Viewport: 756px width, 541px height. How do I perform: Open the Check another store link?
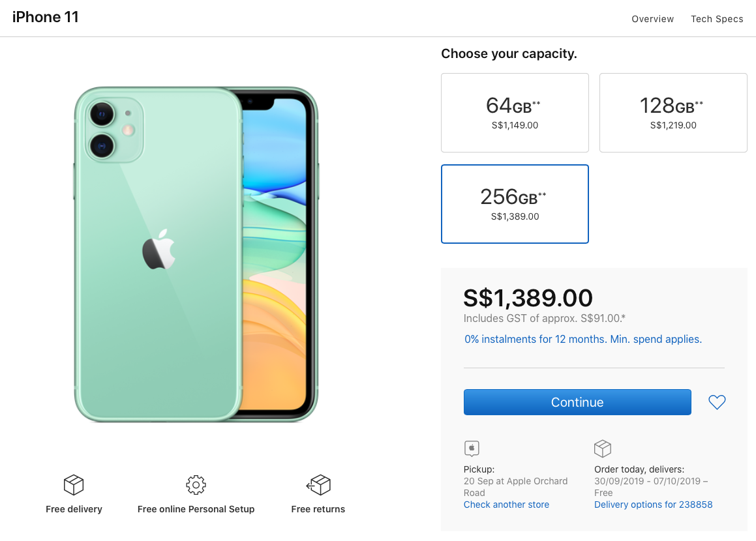(x=506, y=504)
